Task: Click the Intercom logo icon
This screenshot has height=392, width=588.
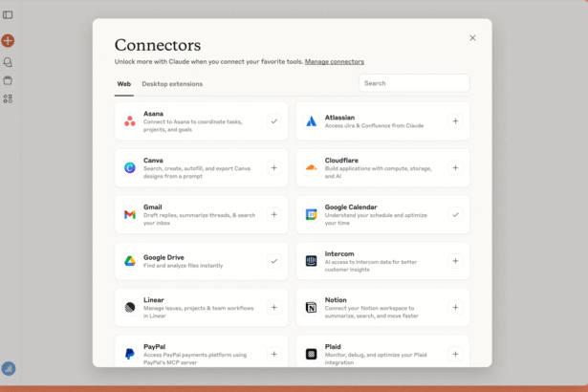Action: [x=311, y=261]
